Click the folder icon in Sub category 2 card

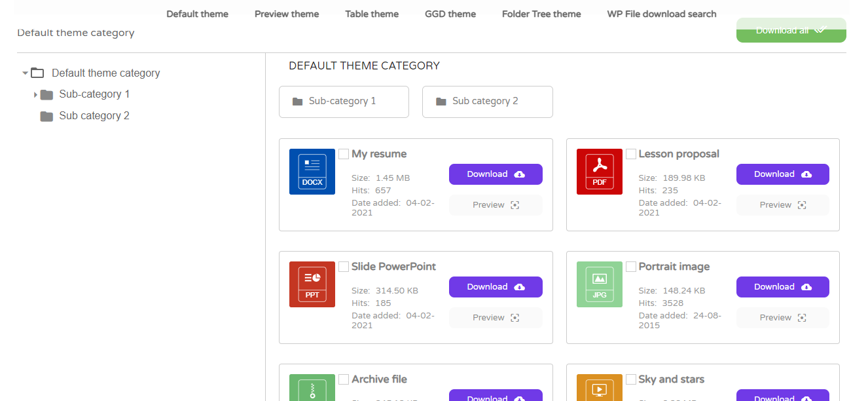click(441, 102)
